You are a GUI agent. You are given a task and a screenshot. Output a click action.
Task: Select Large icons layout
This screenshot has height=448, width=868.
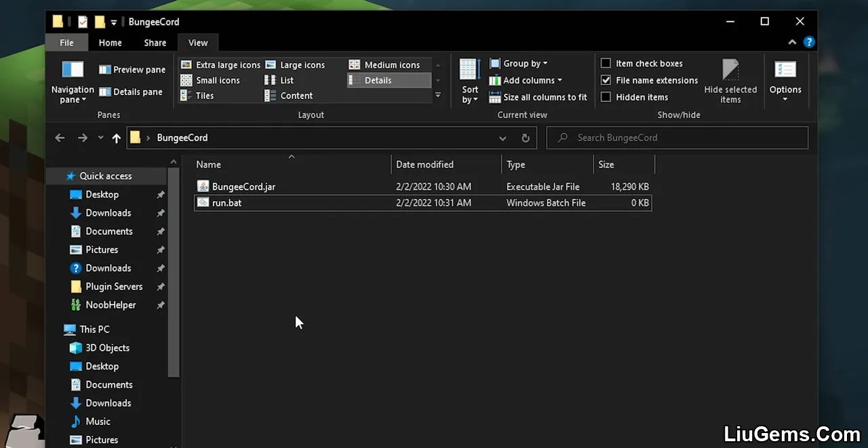pos(295,64)
